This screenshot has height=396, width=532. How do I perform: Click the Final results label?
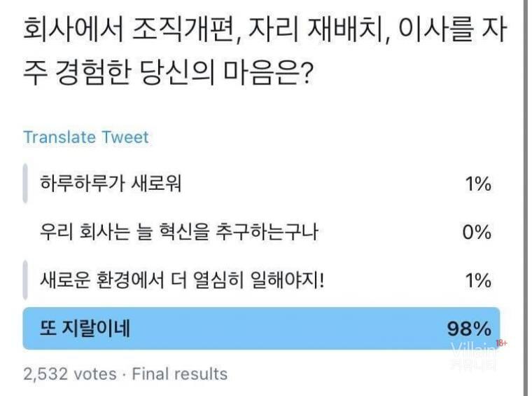[x=180, y=374]
